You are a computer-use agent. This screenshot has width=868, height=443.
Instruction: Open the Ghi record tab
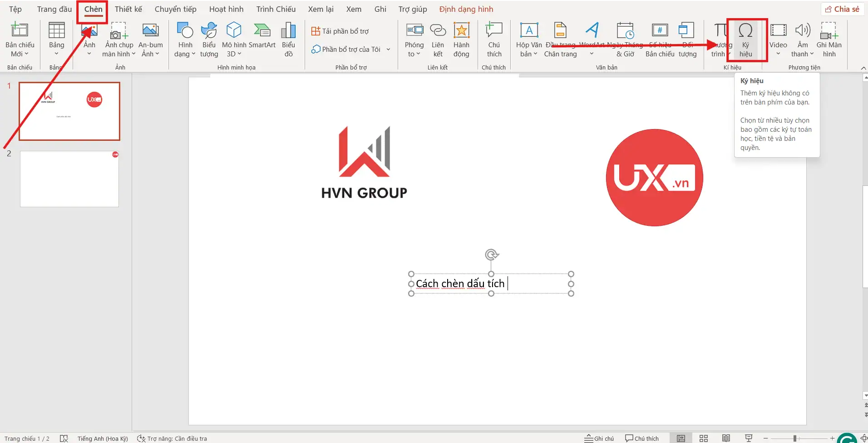pos(380,9)
